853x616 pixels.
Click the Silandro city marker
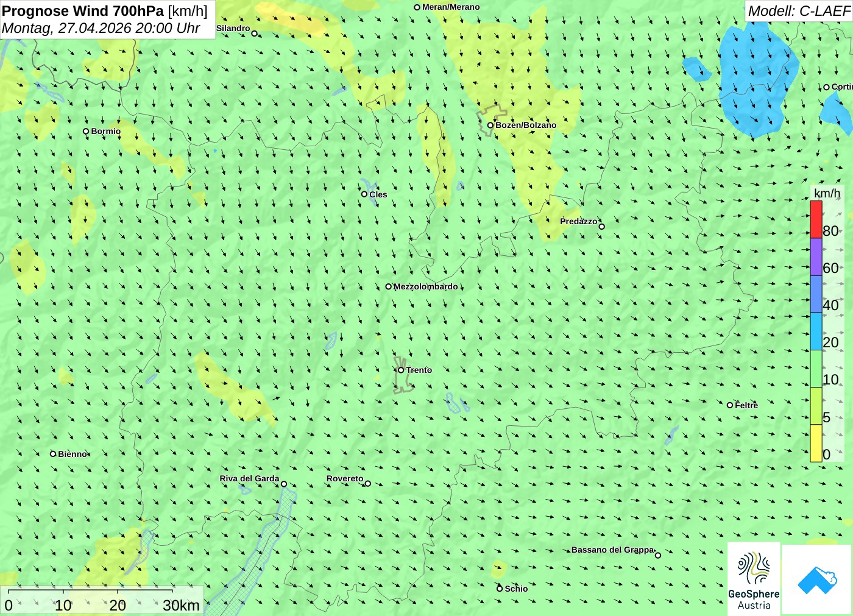coord(255,34)
